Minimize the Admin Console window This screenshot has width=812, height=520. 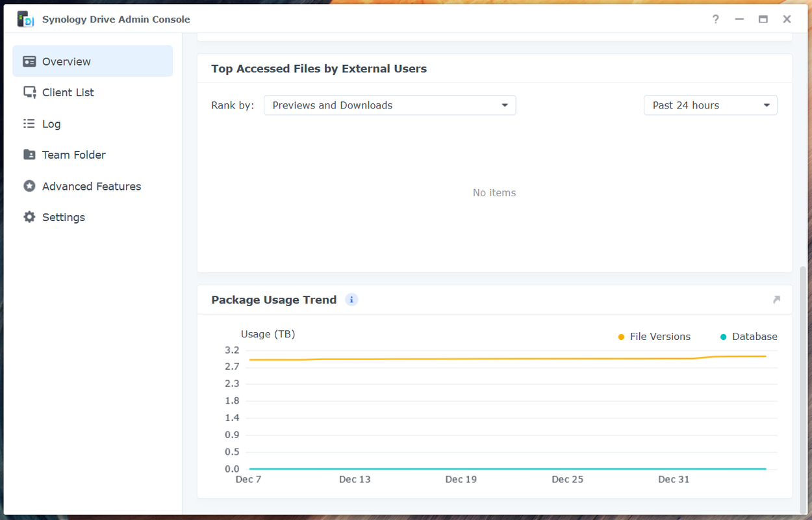739,19
